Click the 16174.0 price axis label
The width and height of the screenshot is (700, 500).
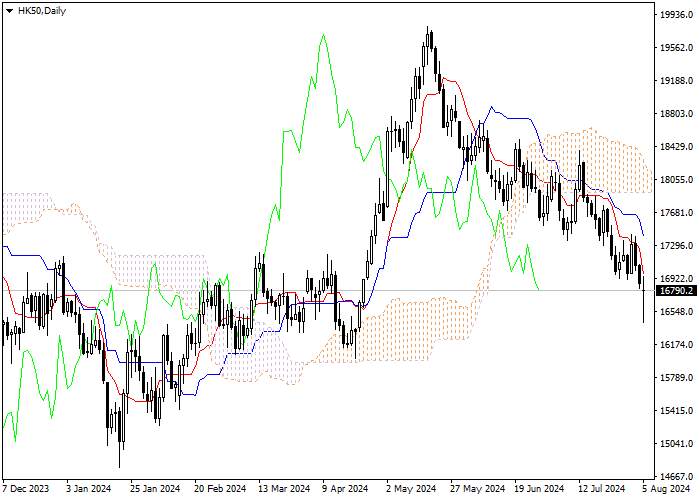click(676, 345)
